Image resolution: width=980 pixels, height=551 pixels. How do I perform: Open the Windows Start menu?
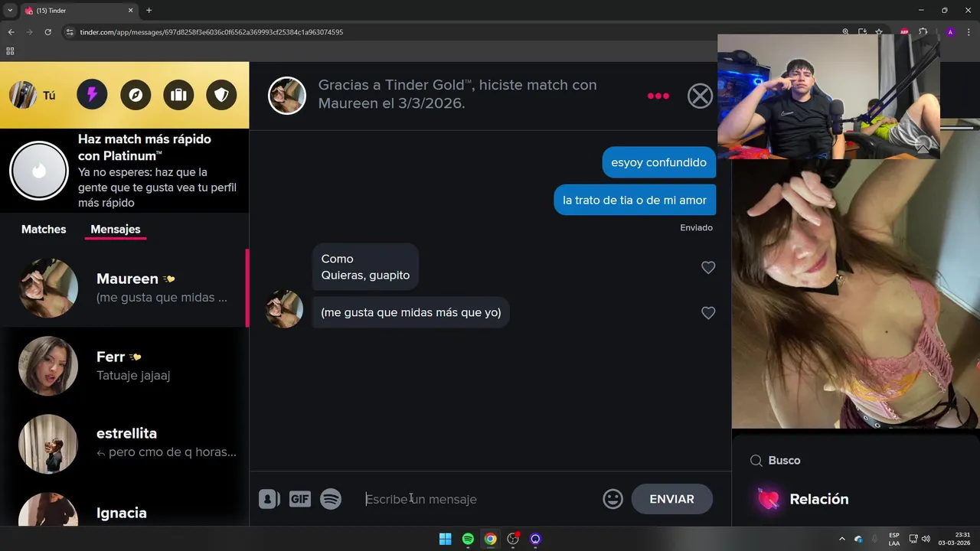point(445,539)
